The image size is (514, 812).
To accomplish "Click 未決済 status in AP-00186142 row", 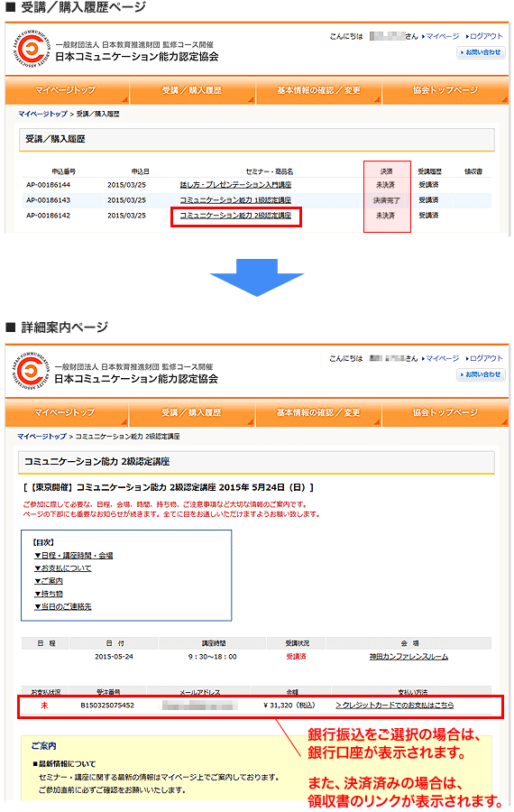I will 385,216.
